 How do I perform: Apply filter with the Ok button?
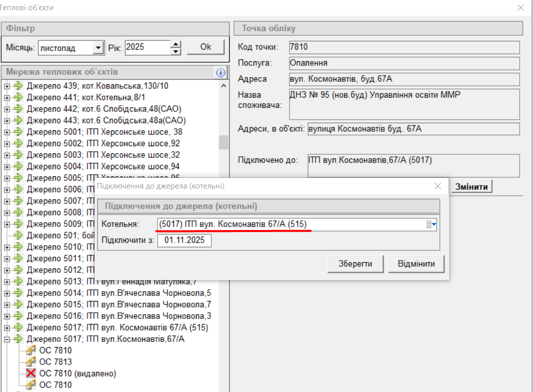(205, 47)
